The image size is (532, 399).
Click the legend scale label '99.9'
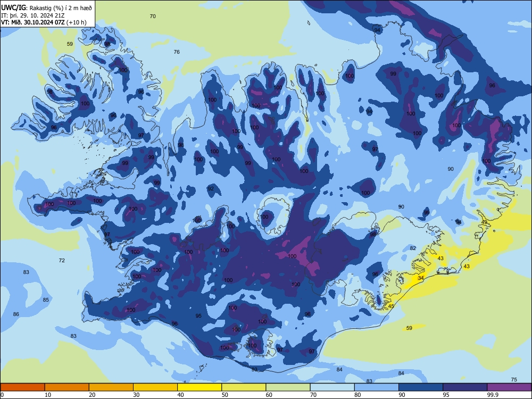pos(493,395)
